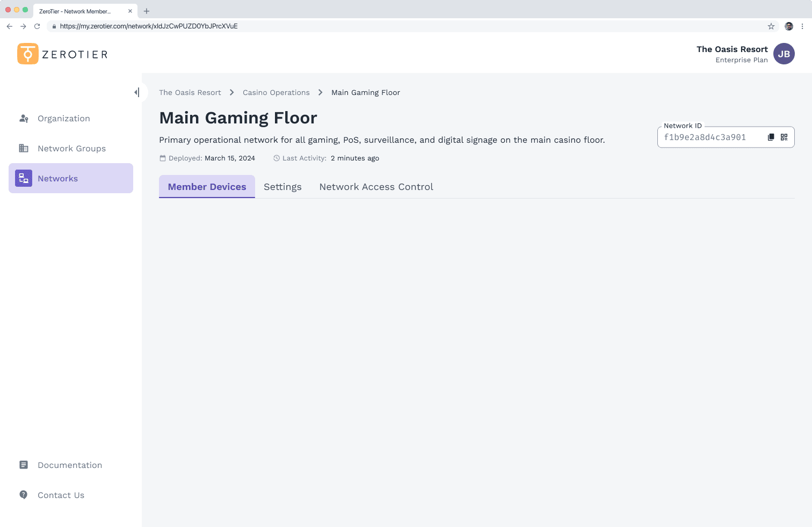Go back to previous page
This screenshot has height=527, width=812.
(x=10, y=26)
